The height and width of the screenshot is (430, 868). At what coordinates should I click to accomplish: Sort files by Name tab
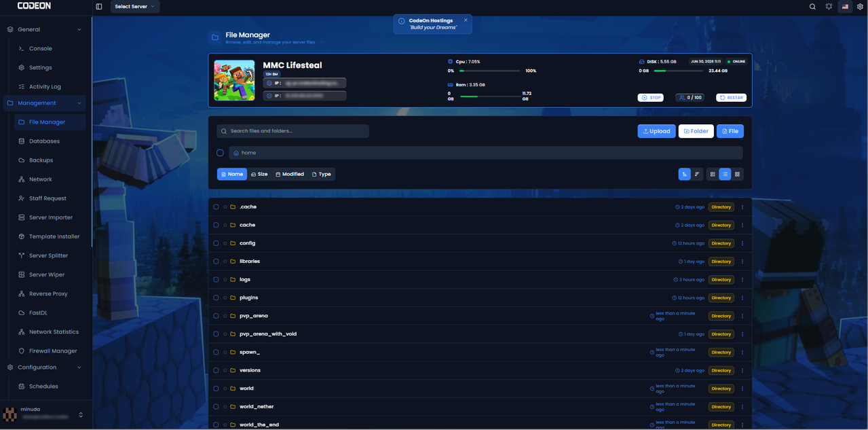coord(232,175)
